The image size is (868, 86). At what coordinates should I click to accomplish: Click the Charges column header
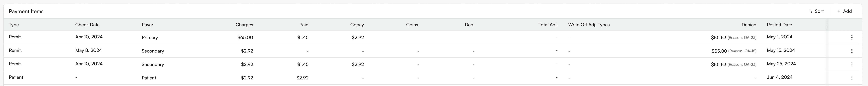click(x=244, y=25)
